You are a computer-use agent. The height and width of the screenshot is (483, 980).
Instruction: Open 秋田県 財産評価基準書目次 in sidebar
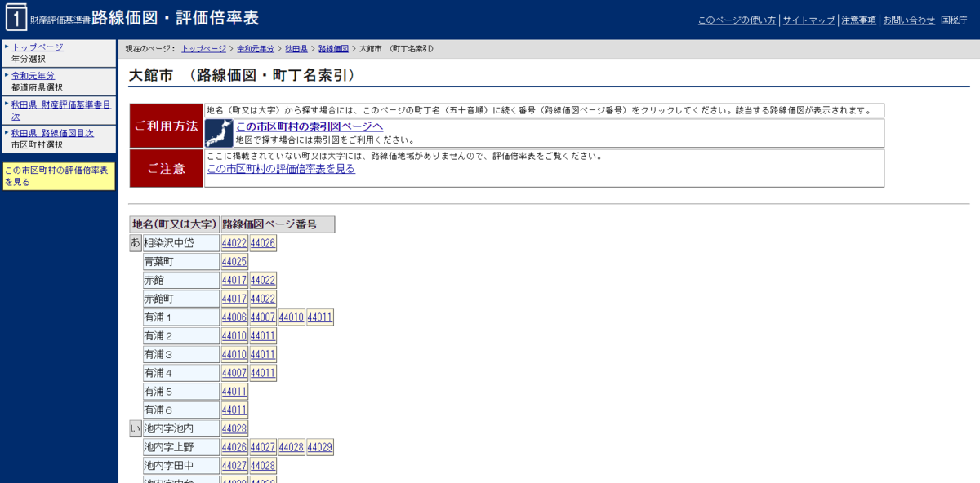pyautogui.click(x=61, y=110)
